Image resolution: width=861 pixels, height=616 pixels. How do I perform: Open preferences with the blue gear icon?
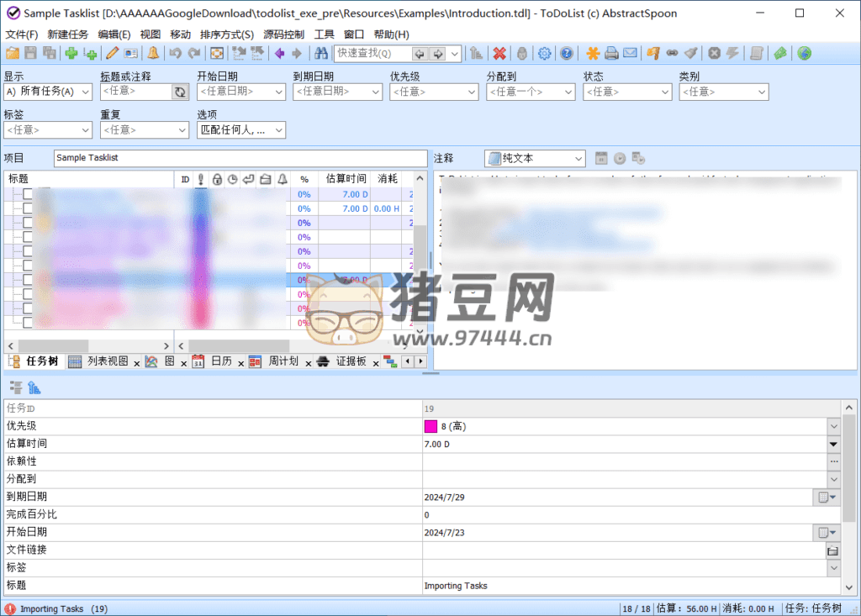[544, 53]
